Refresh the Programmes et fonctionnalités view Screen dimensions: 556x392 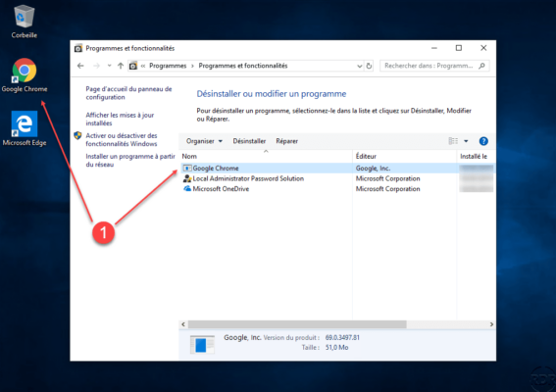[369, 66]
